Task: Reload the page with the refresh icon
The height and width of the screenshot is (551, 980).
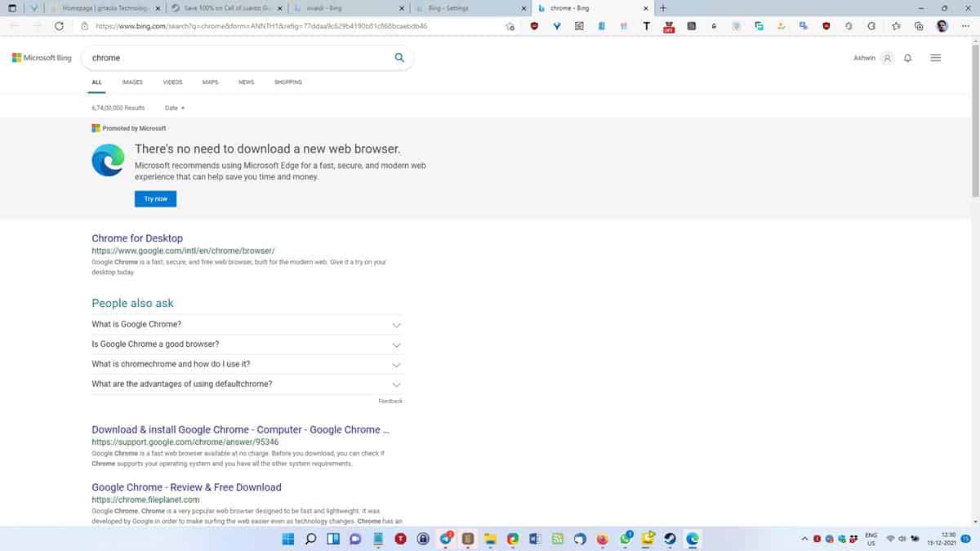Action: tap(58, 25)
